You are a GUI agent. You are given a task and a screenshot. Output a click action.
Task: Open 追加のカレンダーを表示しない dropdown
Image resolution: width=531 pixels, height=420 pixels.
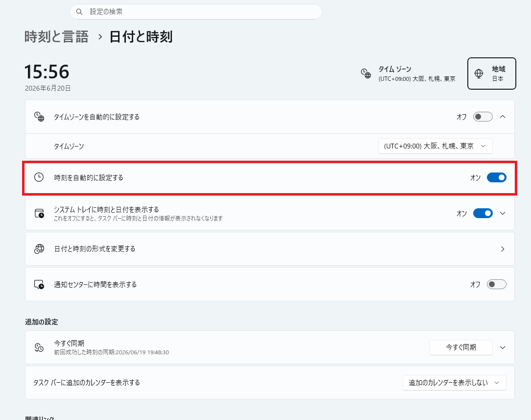[454, 383]
